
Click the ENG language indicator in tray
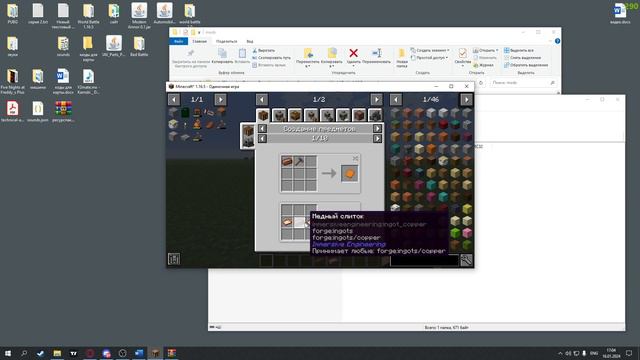tap(594, 353)
